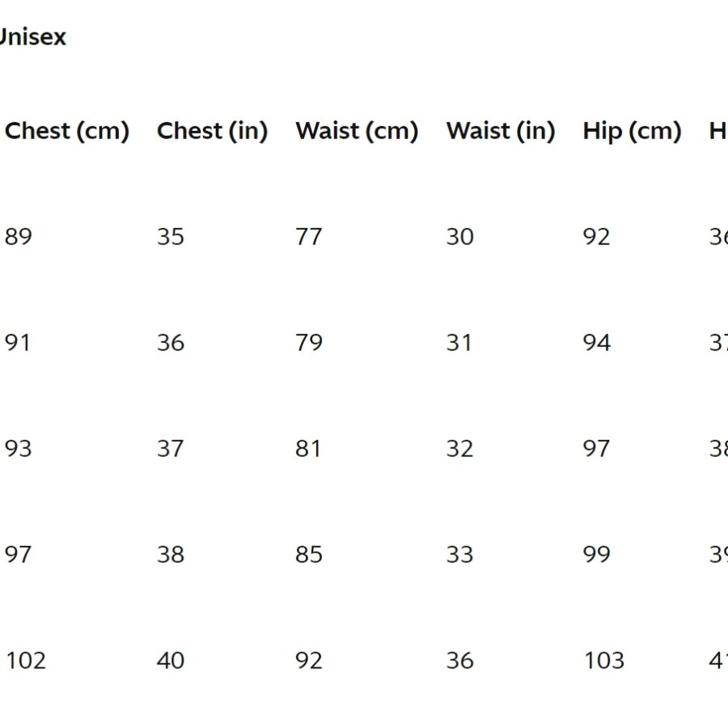Click waist cm value 77
This screenshot has height=728, width=728.
tap(309, 237)
